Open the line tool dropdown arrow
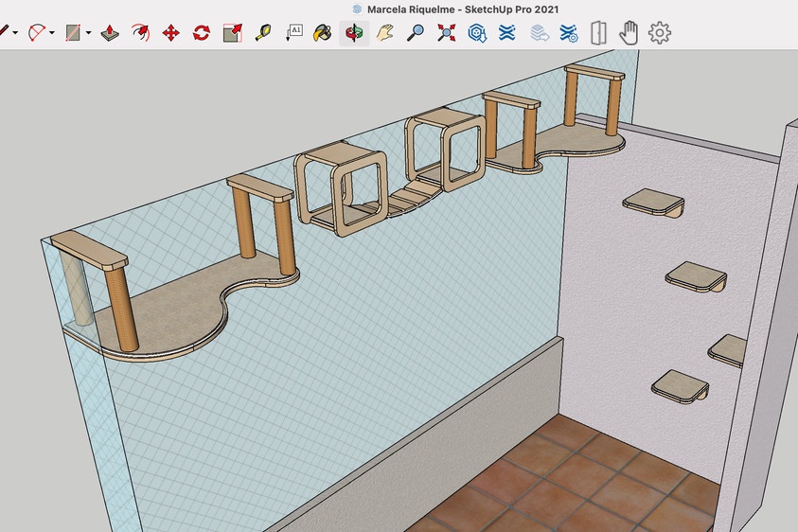Viewport: 798px width, 532px height. [x=15, y=33]
